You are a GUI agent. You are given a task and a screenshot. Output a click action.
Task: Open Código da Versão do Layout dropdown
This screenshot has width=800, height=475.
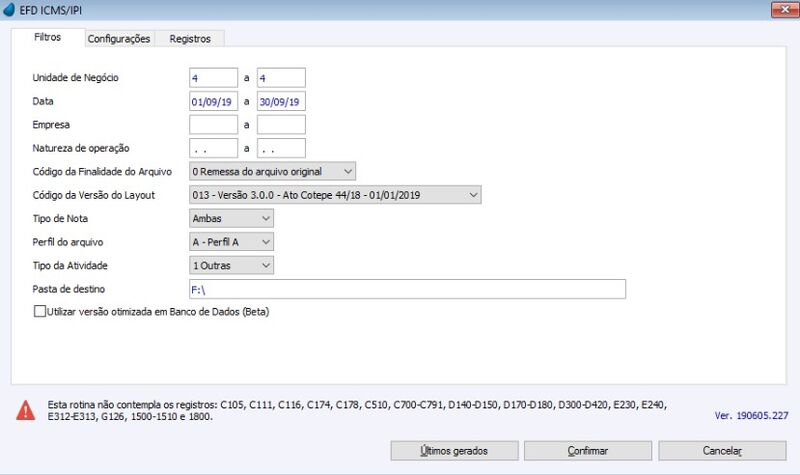point(335,195)
